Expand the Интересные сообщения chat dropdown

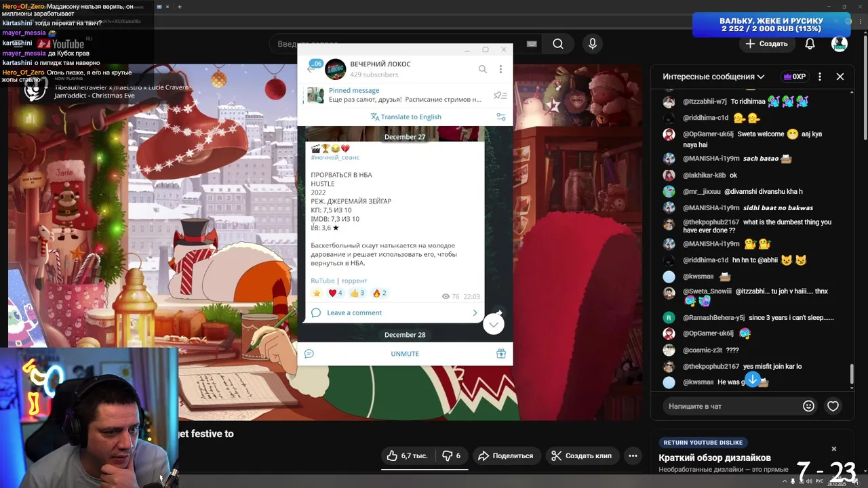tap(713, 77)
